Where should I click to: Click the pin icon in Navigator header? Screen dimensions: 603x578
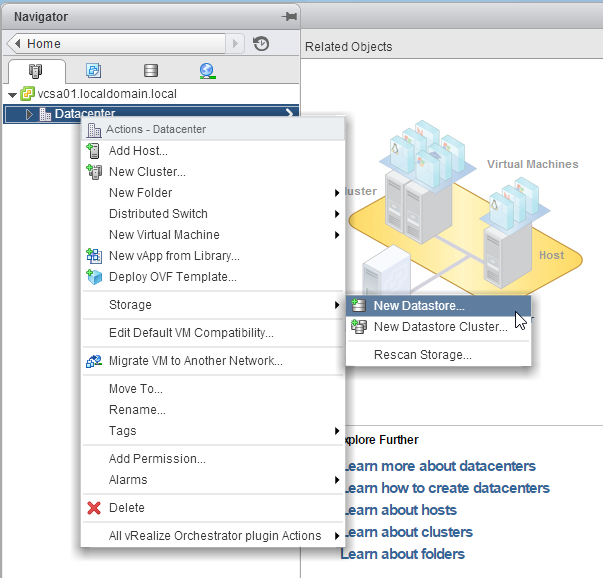[289, 16]
